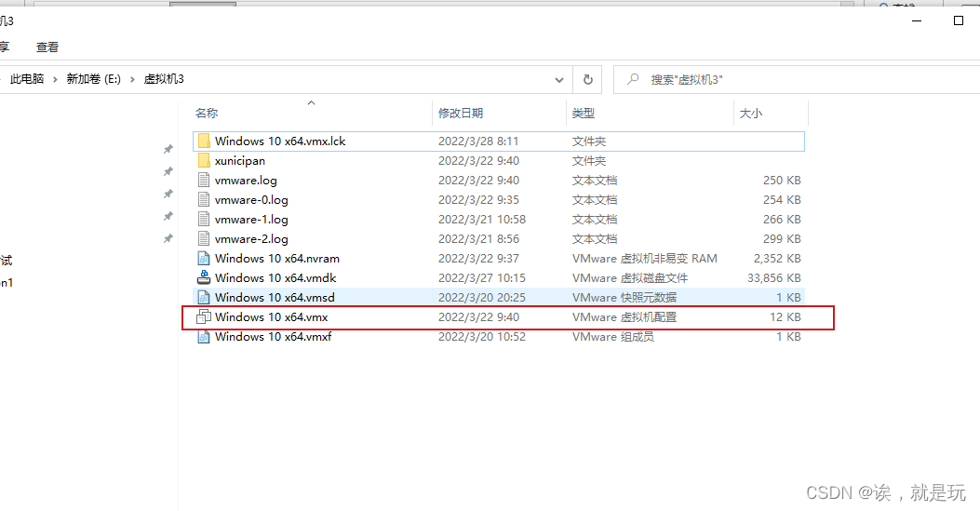Click the type VMware 虚拟机非易变 RAM
Viewport: 980px width, 511px height.
pos(644,259)
